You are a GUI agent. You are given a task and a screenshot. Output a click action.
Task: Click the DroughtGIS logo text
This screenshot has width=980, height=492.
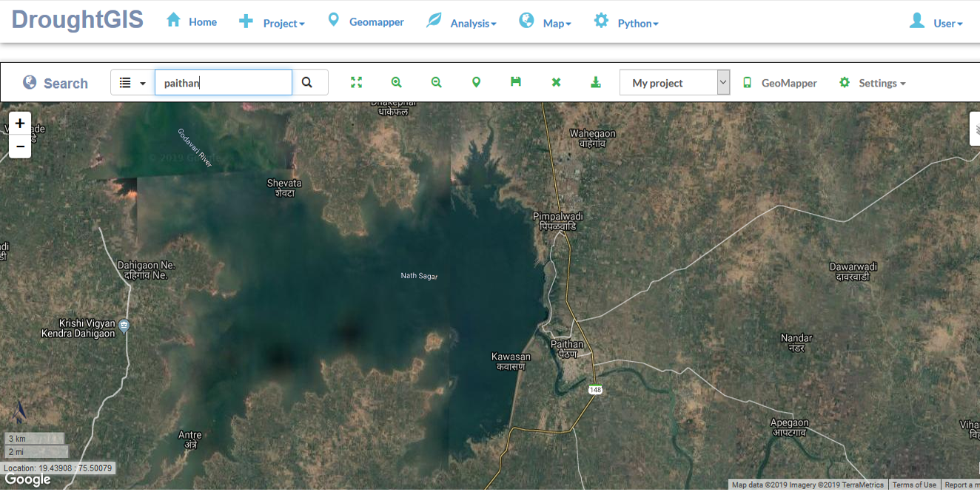(x=77, y=20)
